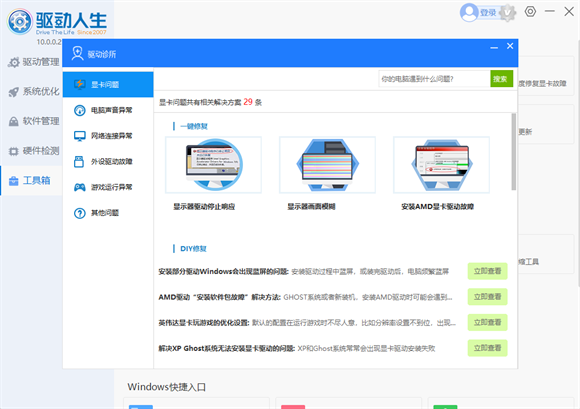This screenshot has width=580, height=409.
Task: Open 安装AMD显卡驱动故障 repair thumbnail
Action: [441, 165]
